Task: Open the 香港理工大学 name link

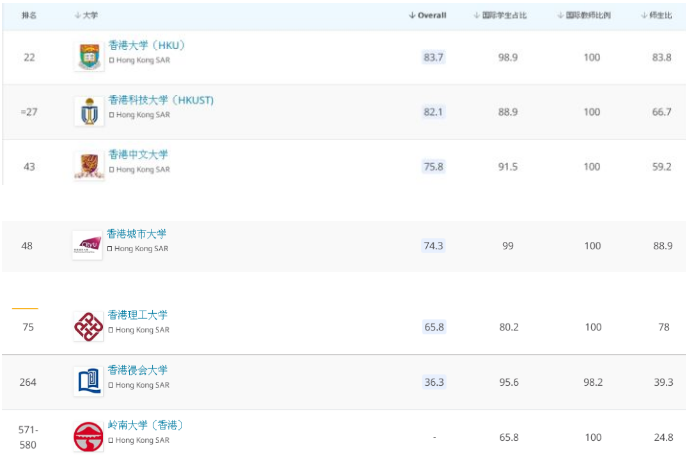Action: point(138,315)
